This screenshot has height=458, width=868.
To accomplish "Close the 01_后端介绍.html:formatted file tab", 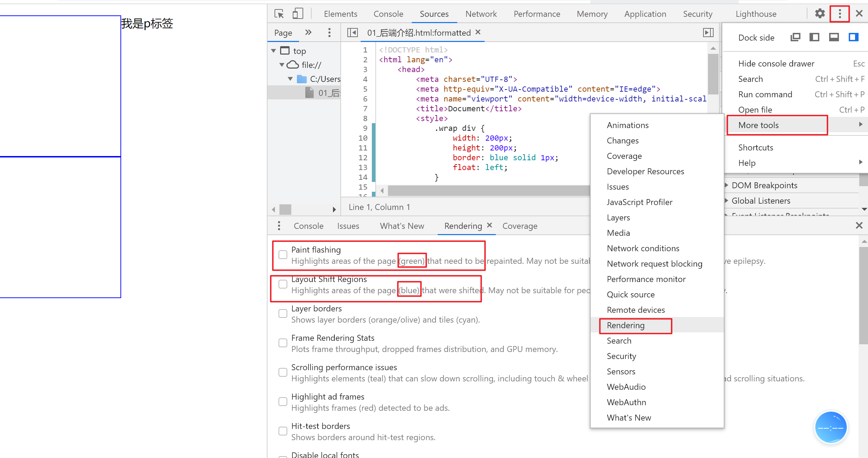I will click(x=478, y=32).
